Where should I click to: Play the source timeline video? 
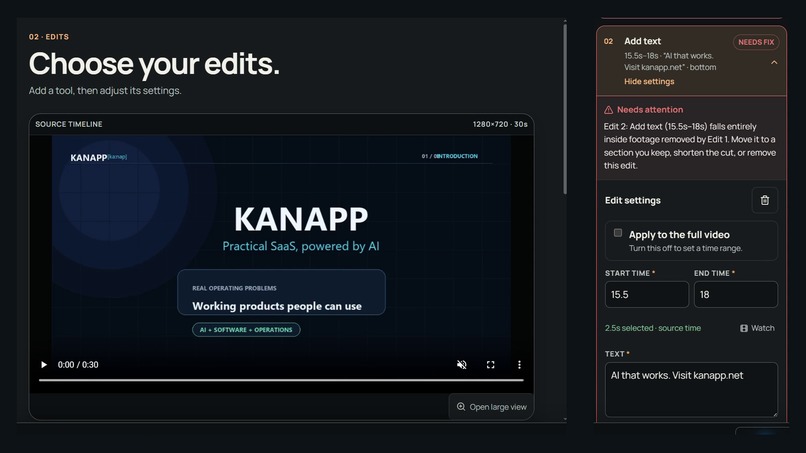[x=44, y=365]
